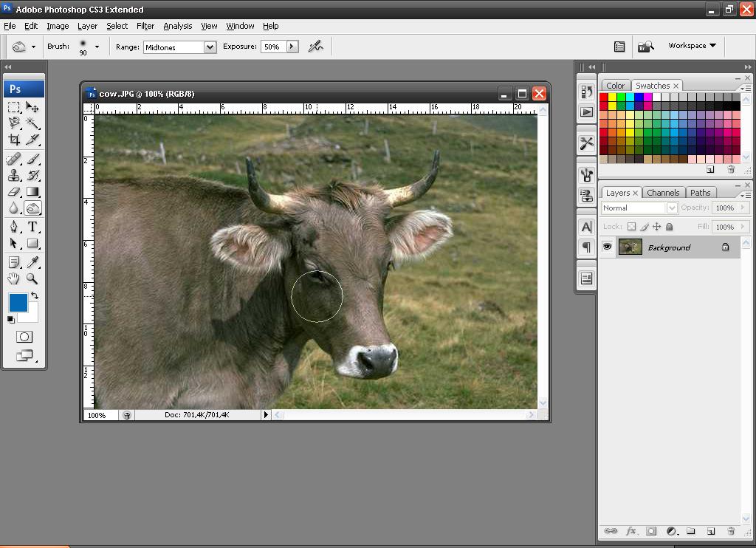Select the Horizontal Type tool
Screen dimensions: 756x548
(x=32, y=227)
